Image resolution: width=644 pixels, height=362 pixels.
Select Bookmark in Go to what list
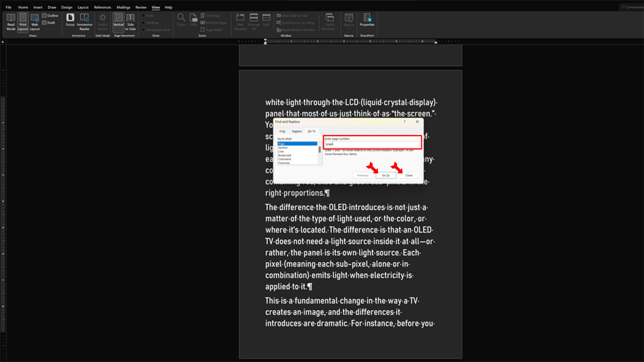pyautogui.click(x=284, y=155)
